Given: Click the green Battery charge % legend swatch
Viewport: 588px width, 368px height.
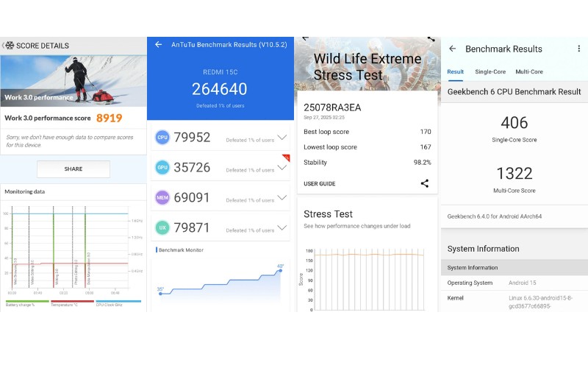Looking at the screenshot, I should [22, 301].
